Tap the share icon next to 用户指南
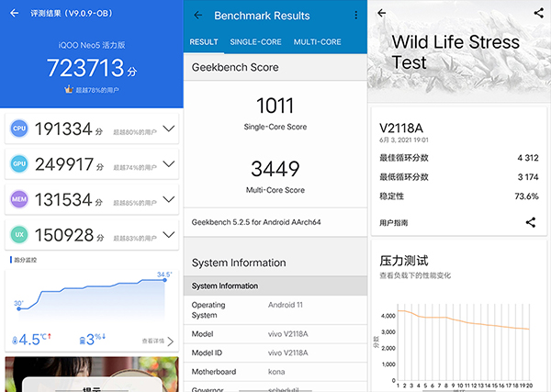The width and height of the screenshot is (551, 392). (x=531, y=222)
